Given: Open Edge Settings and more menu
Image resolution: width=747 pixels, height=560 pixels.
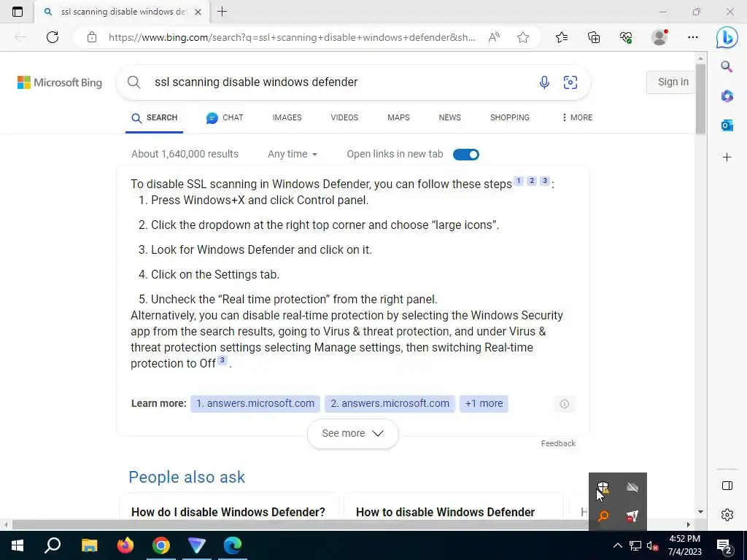Looking at the screenshot, I should (693, 37).
